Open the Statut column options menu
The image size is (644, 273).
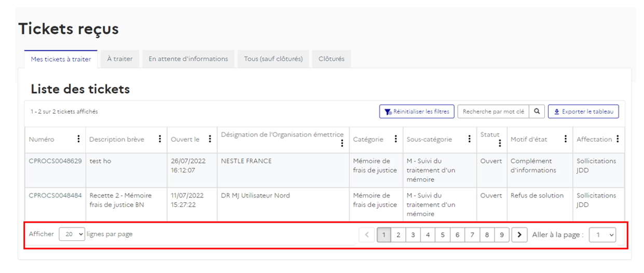pos(500,143)
